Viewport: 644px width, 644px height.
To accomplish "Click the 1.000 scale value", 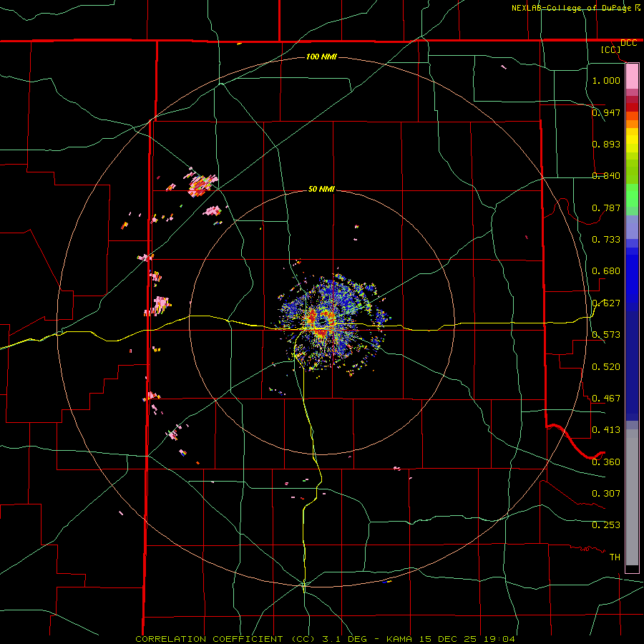I will click(x=606, y=80).
